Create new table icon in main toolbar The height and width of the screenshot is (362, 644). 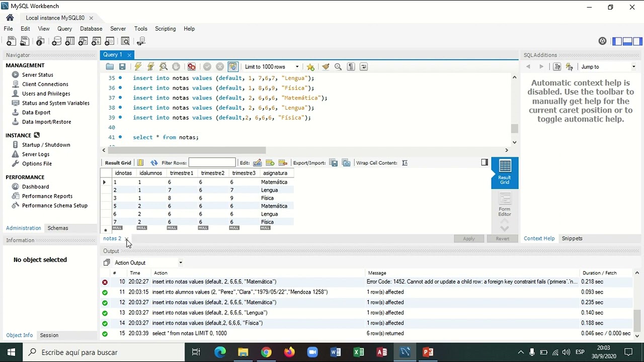pos(70,41)
